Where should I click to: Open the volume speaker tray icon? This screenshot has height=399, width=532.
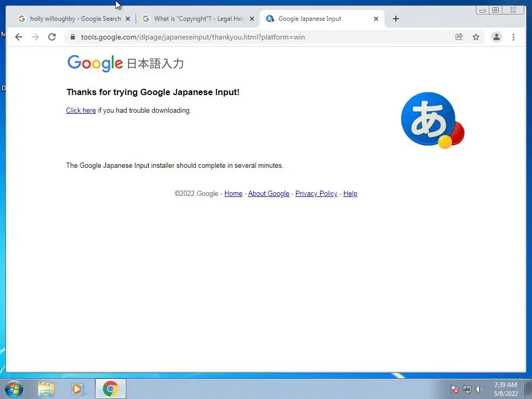[480, 389]
